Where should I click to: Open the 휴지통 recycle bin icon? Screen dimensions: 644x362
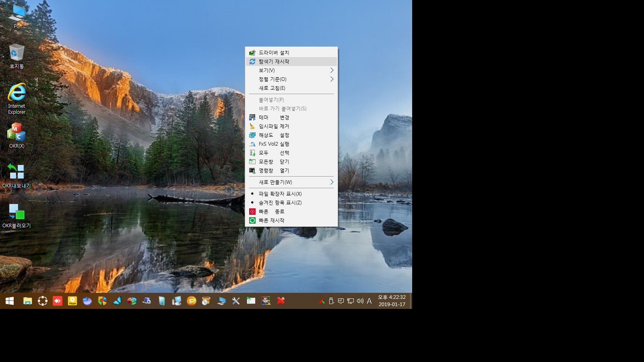(x=17, y=56)
